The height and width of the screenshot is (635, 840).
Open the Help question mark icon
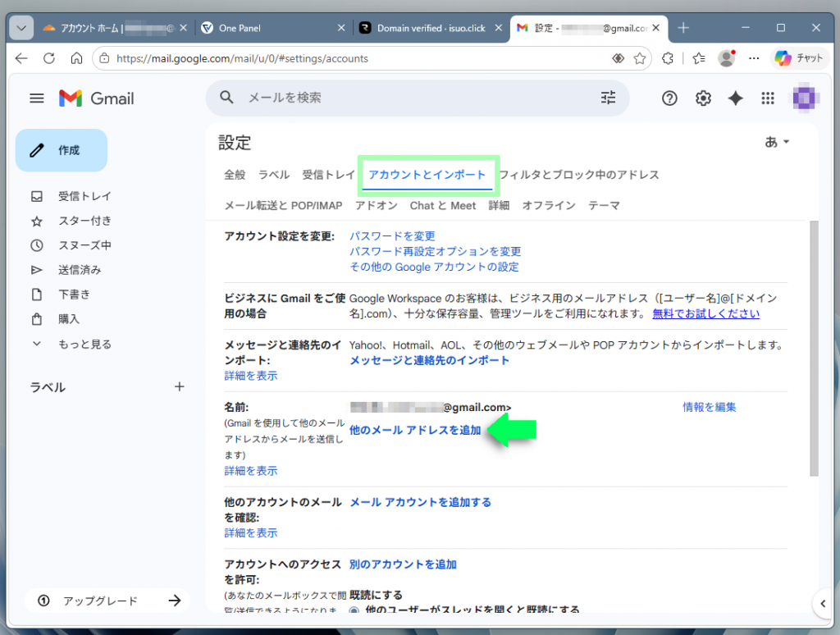tap(669, 98)
